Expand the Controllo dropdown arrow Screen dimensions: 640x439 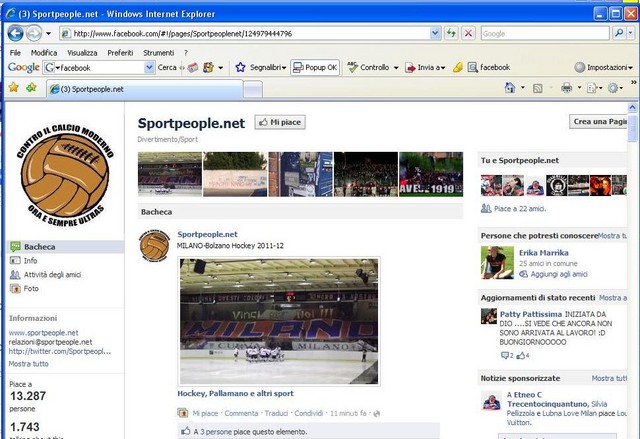point(396,68)
